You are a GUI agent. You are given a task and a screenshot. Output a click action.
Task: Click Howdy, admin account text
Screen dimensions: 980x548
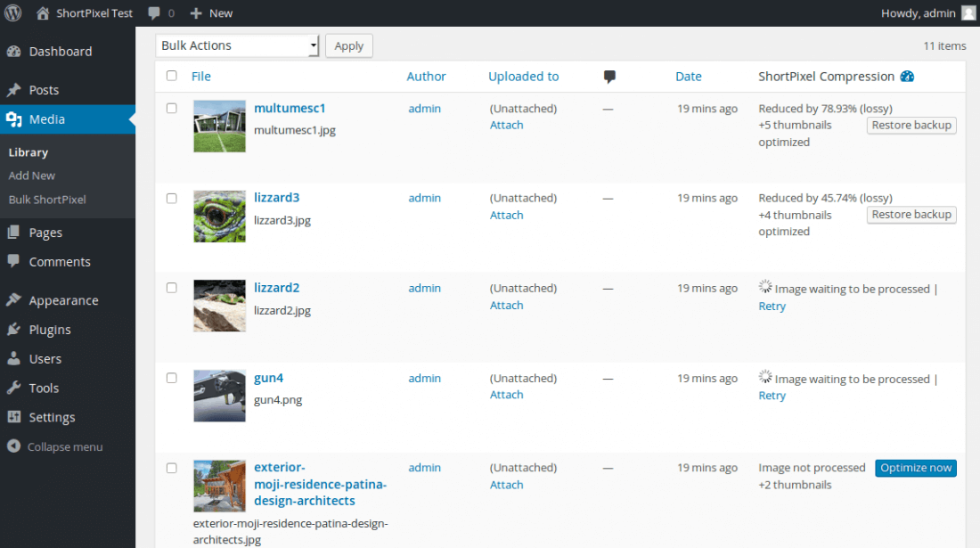click(919, 13)
